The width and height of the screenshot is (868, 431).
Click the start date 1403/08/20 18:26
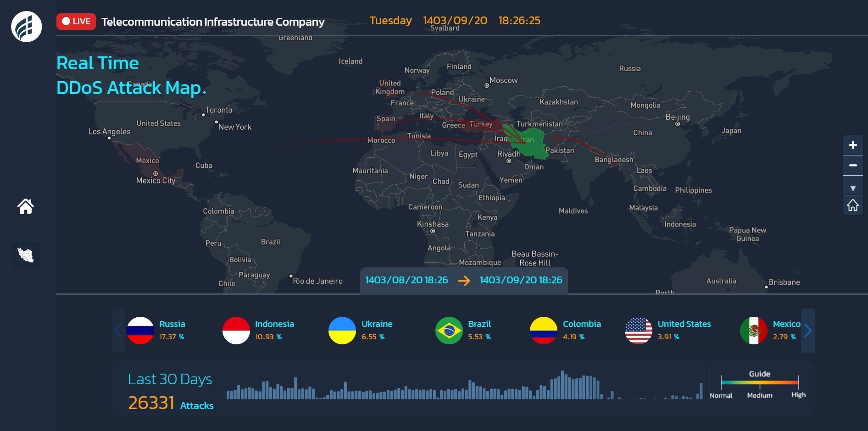pyautogui.click(x=406, y=280)
